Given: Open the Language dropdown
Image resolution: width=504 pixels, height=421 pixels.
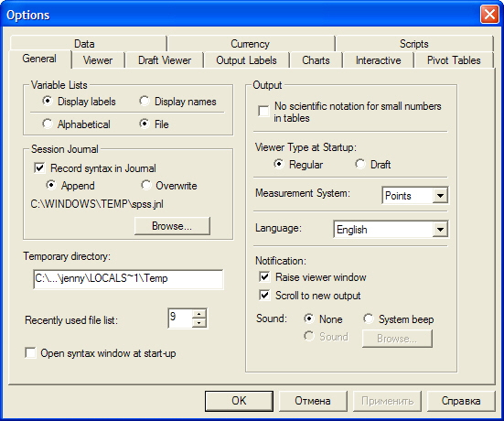Looking at the screenshot, I should (x=440, y=230).
